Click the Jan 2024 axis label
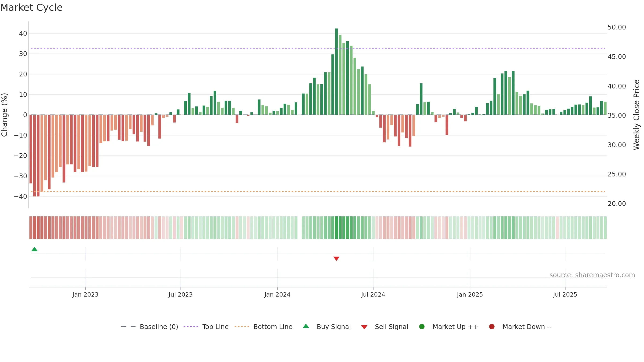644x362 pixels. coord(277,294)
